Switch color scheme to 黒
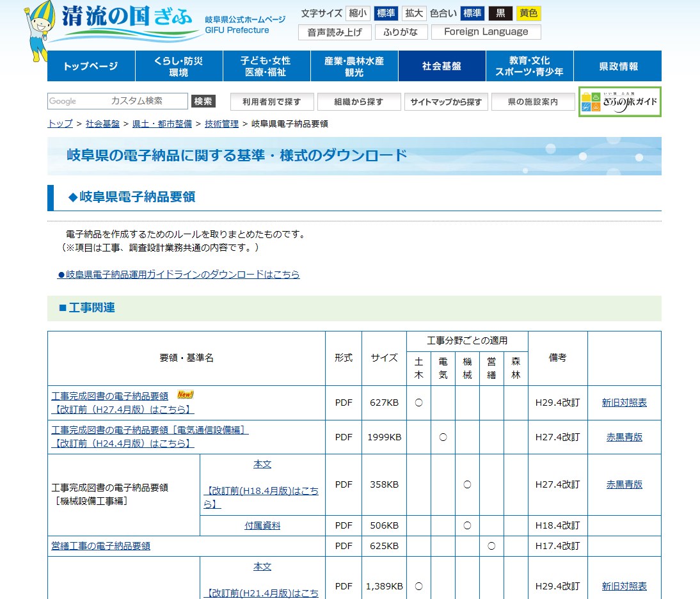Screen dimensions: 700x599 [500, 13]
